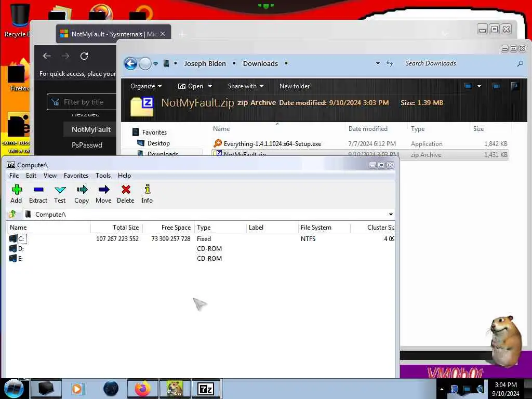
Task: Select Favorites in Explorer navigation pane
Action: click(154, 132)
